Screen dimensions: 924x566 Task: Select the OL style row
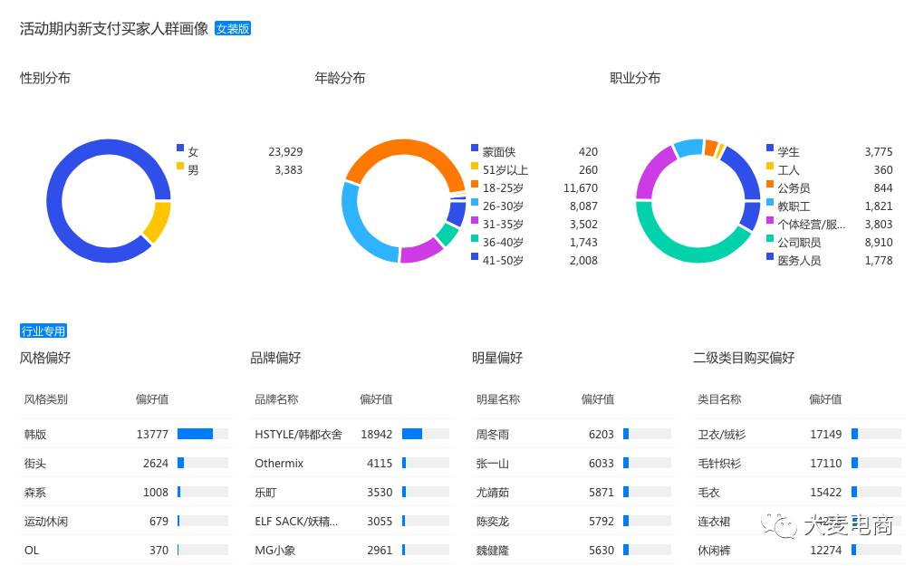126,550
